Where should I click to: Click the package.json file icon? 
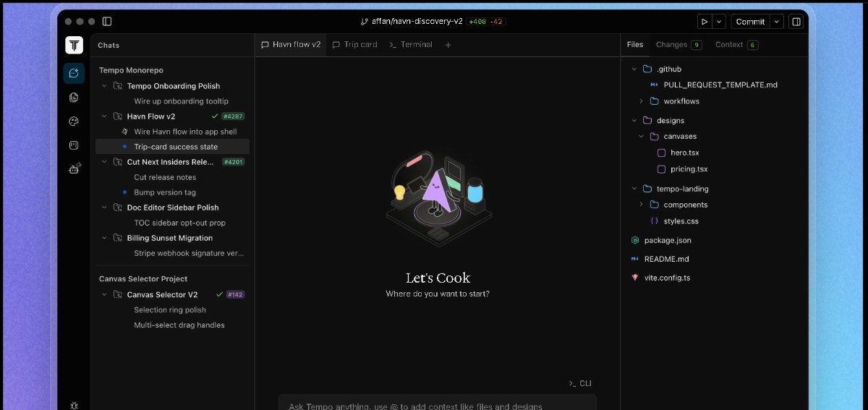coord(635,240)
